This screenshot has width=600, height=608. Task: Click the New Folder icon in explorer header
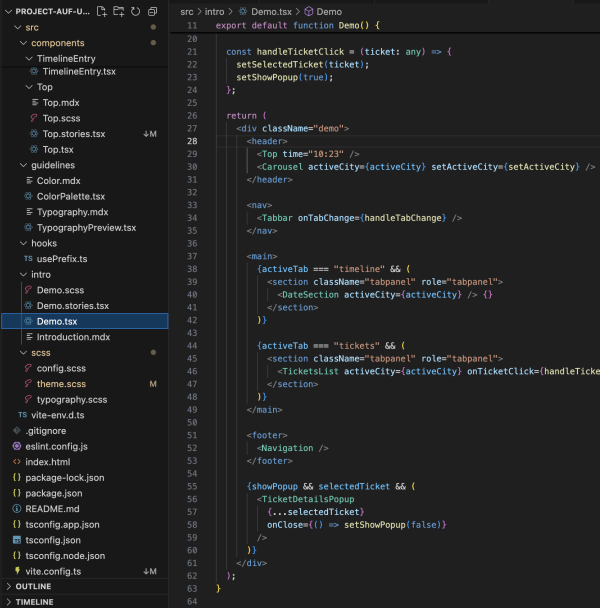coord(119,11)
